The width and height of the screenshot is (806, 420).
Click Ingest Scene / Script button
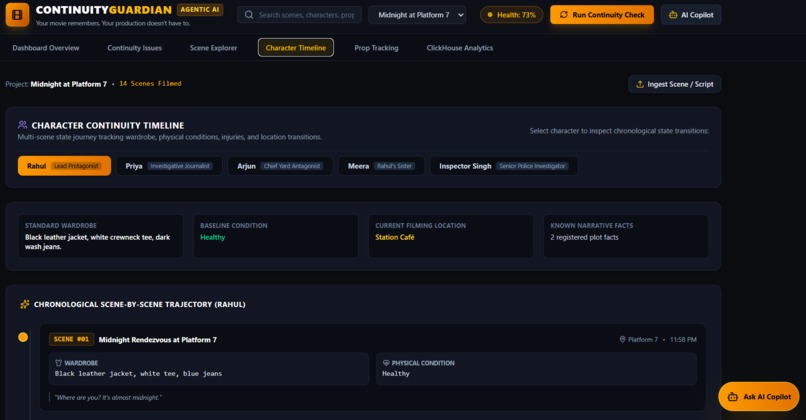[674, 84]
